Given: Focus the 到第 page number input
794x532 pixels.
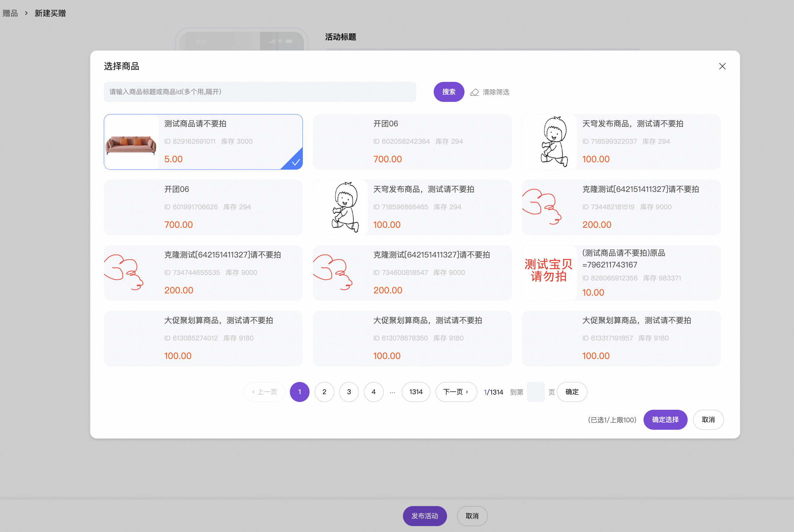Looking at the screenshot, I should 536,392.
